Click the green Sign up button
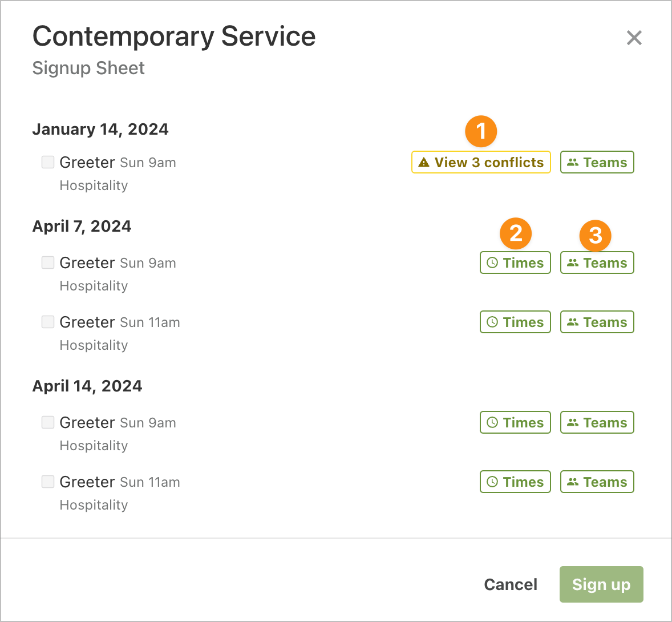 (601, 584)
